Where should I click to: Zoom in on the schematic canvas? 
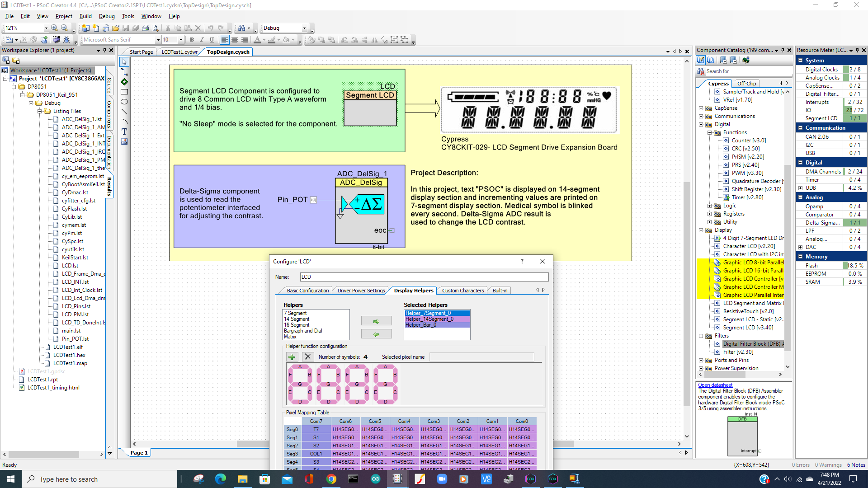click(54, 28)
